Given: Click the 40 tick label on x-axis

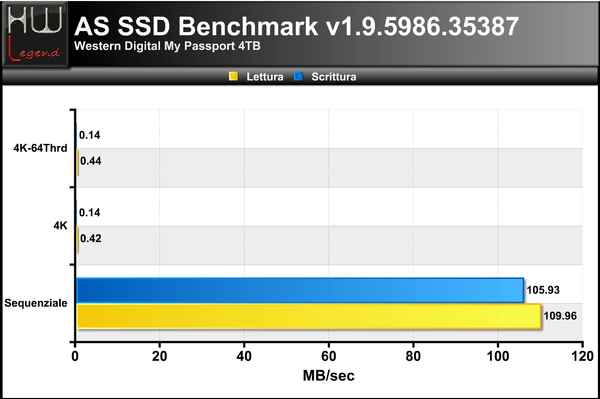Looking at the screenshot, I should point(244,356).
